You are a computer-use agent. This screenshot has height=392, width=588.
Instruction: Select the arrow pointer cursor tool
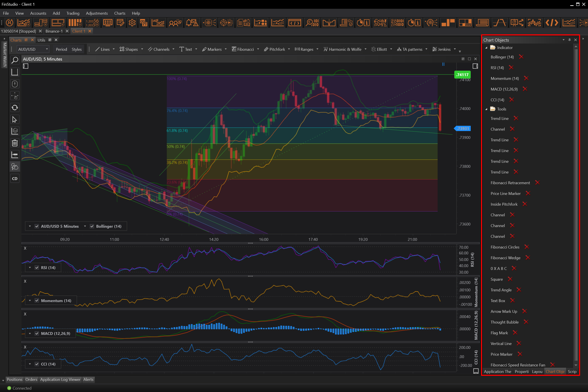14,119
